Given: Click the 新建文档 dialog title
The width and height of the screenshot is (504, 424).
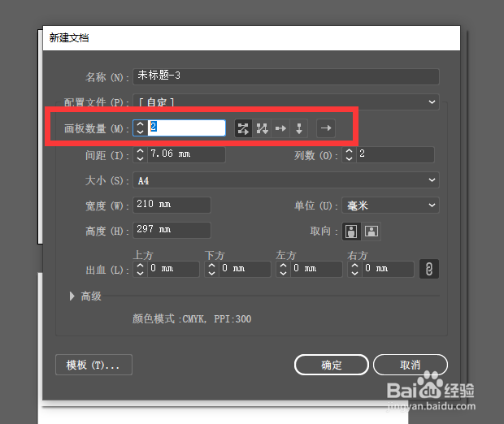Looking at the screenshot, I should (69, 38).
